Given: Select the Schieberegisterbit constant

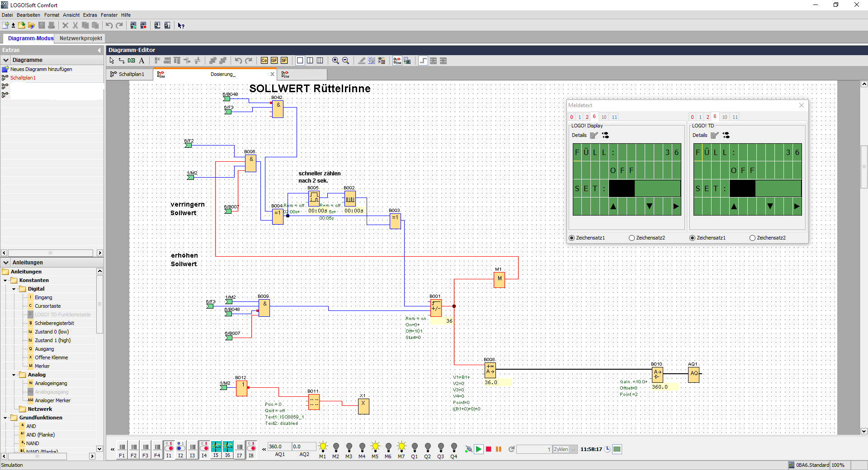Looking at the screenshot, I should (54, 323).
